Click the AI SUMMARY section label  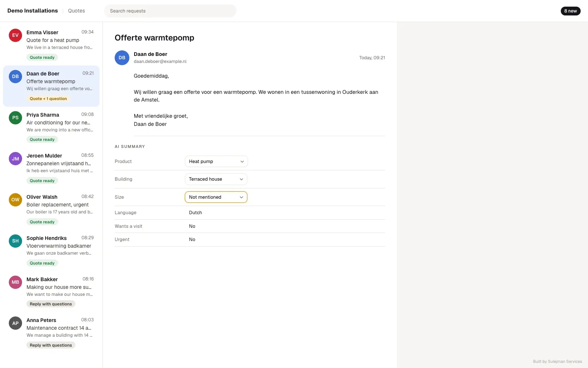point(130,146)
